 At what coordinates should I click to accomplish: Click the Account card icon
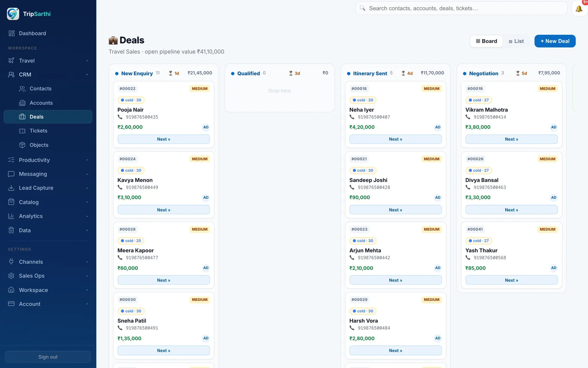click(x=11, y=304)
